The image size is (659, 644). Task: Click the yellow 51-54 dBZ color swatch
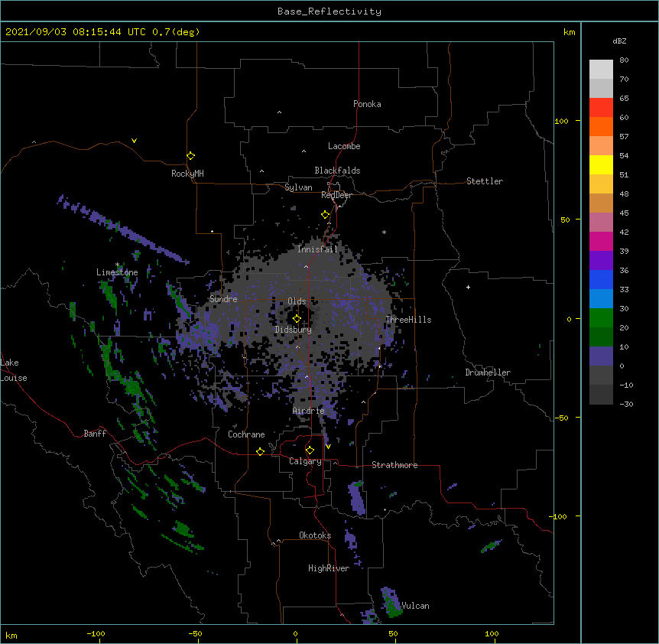(x=601, y=164)
